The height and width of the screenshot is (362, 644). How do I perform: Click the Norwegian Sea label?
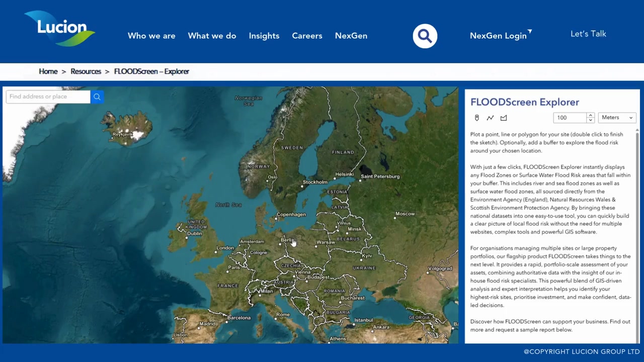tap(249, 101)
